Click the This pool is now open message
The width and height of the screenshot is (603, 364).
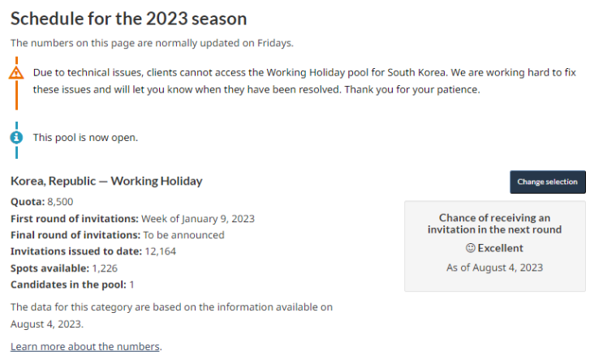pyautogui.click(x=85, y=137)
